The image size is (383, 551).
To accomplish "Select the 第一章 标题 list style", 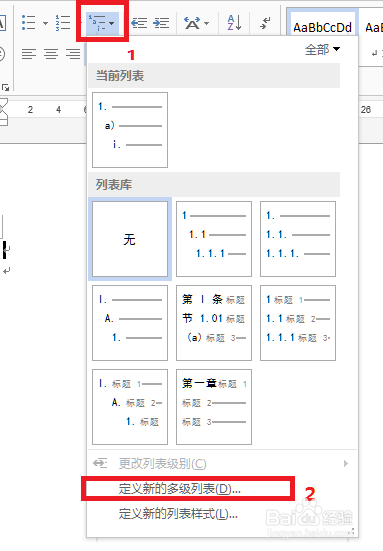I will pyautogui.click(x=214, y=407).
